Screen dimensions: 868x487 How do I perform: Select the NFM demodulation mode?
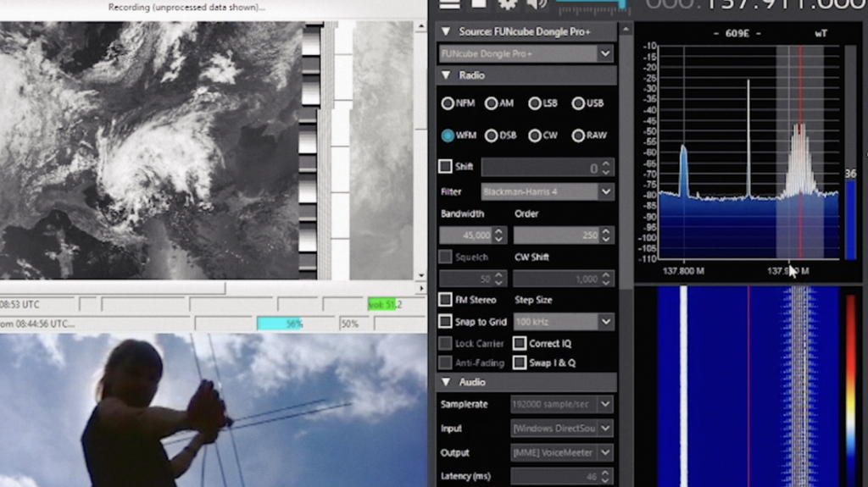448,103
